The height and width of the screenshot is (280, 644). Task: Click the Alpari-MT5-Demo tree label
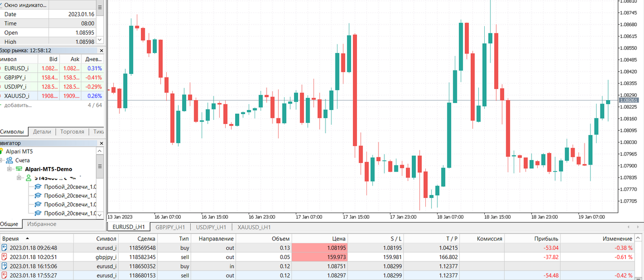coord(48,169)
